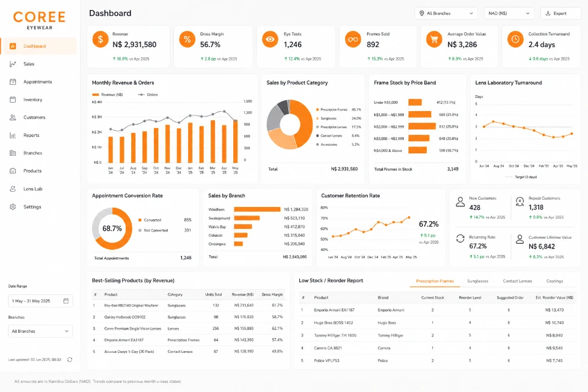This screenshot has width=588, height=392.
Task: Switch to the Sunglasses tab
Action: tap(477, 281)
